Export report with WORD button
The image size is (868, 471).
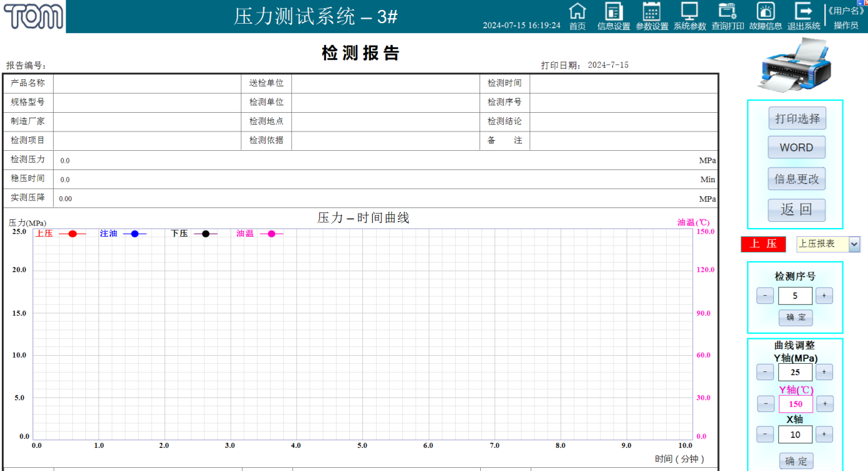(x=796, y=148)
